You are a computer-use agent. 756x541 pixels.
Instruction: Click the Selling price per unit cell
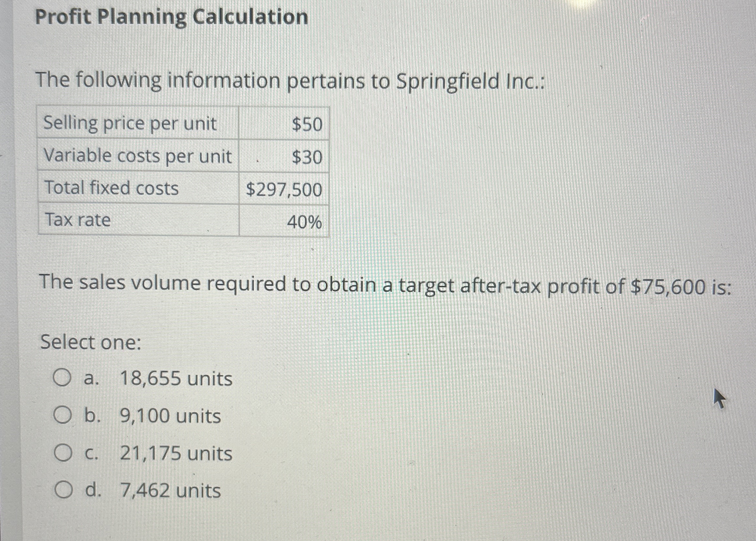[x=130, y=124]
